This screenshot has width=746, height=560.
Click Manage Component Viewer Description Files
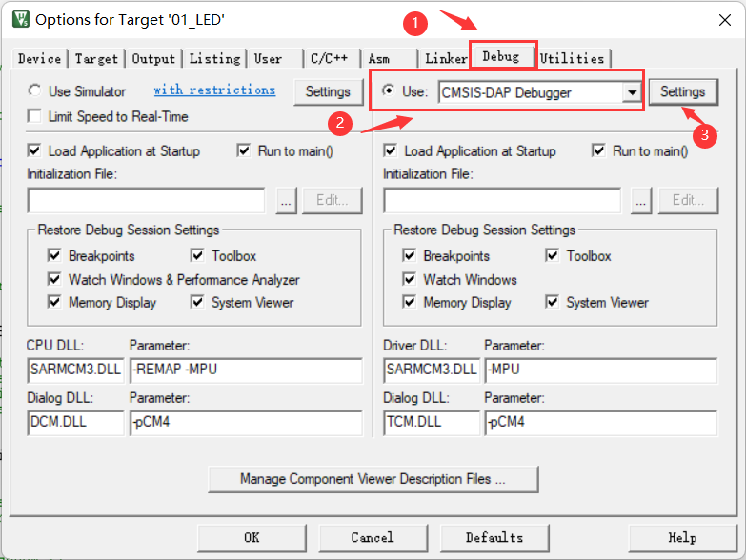pos(373,479)
